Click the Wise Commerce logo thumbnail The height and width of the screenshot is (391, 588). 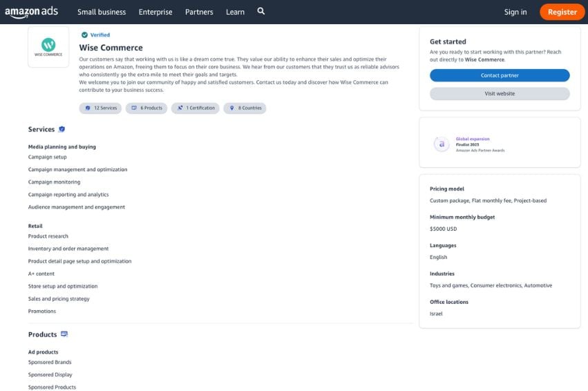point(48,47)
